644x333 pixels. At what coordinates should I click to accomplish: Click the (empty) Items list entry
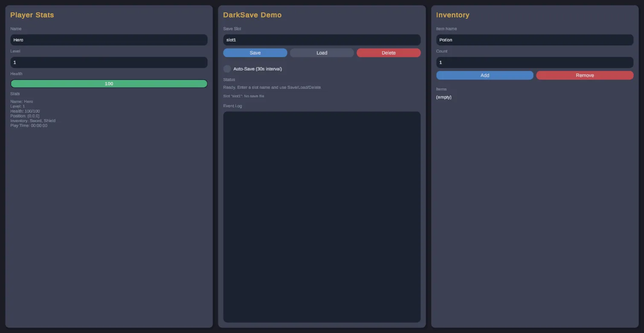point(444,97)
